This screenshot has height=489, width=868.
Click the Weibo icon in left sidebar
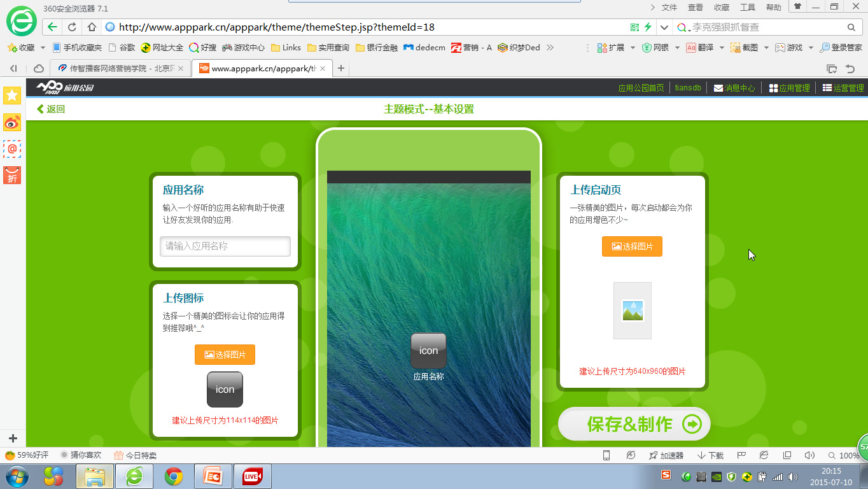[x=11, y=123]
